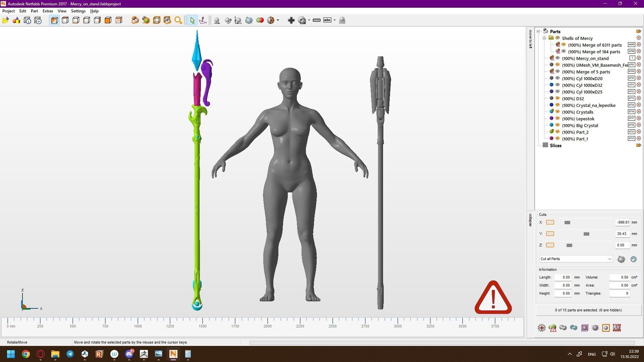The width and height of the screenshot is (644, 362).
Task: Open Google Chrome from the taskbar
Action: (x=25, y=354)
